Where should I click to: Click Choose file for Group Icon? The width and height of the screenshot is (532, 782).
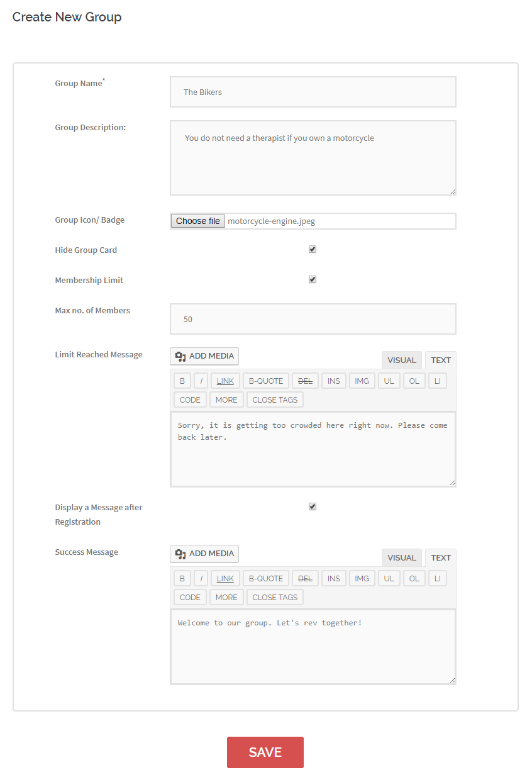coord(197,221)
